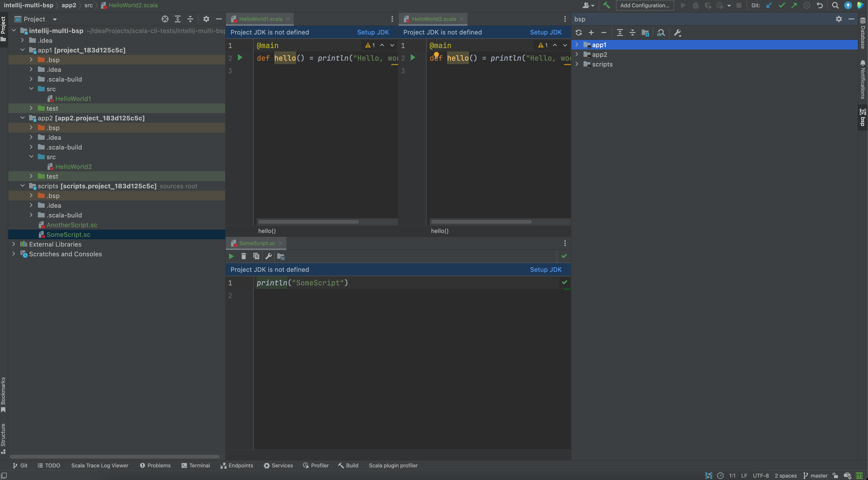The height and width of the screenshot is (480, 868).
Task: Click Setup JDK link in HelloWorld1 banner
Action: coord(373,33)
